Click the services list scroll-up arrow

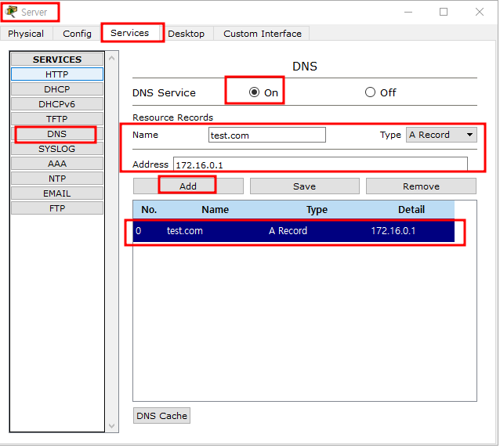tap(111, 58)
